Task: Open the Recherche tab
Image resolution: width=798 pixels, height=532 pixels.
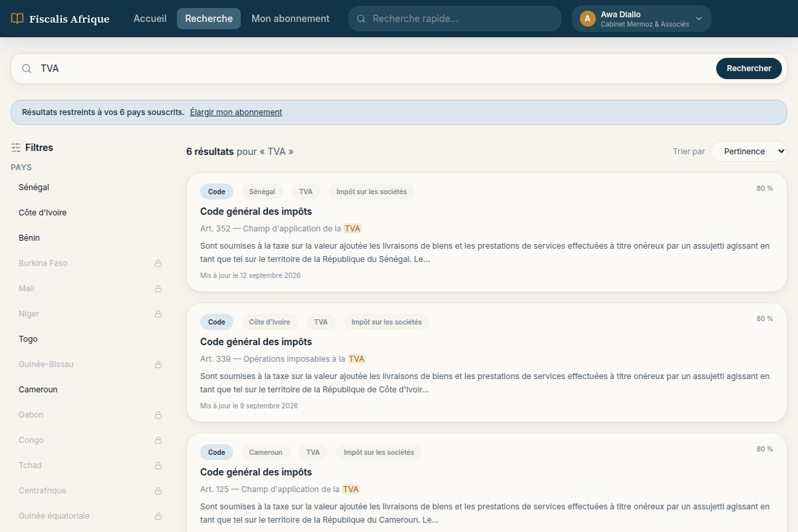Action: pos(209,19)
